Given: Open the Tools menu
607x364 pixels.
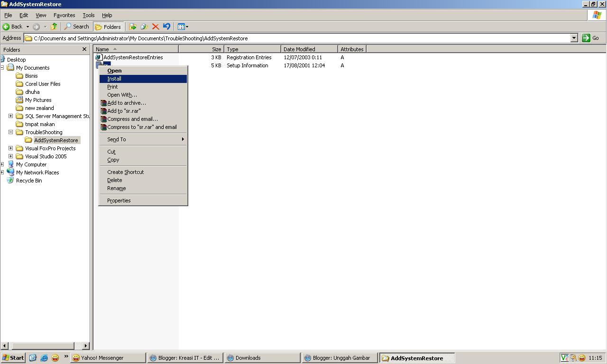Looking at the screenshot, I should 89,15.
